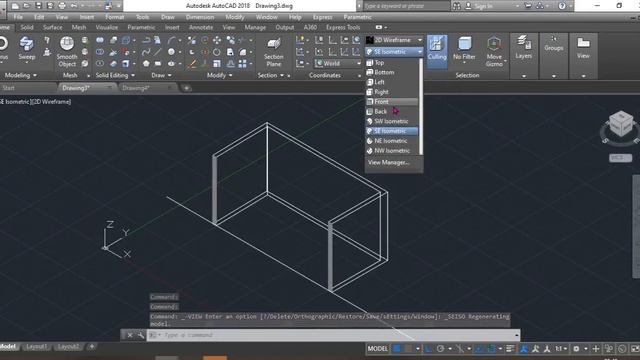Choose SW Isometric from the view list
The width and height of the screenshot is (640, 360).
click(392, 121)
